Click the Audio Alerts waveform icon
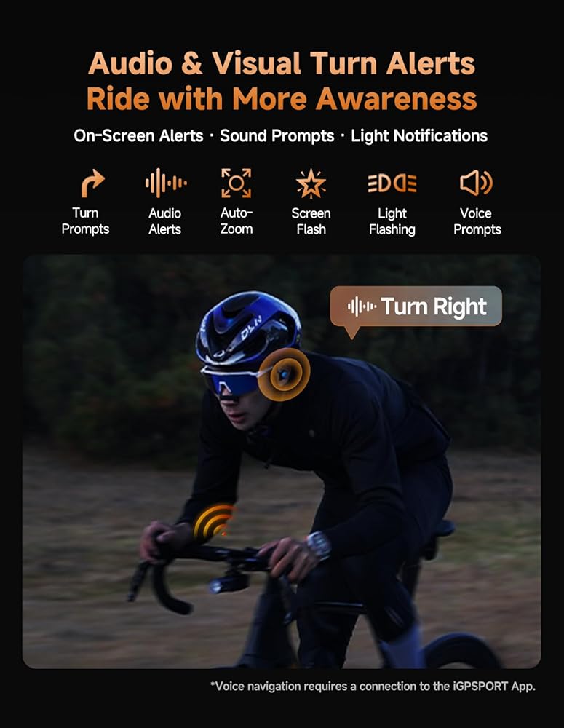564x728 pixels. click(166, 183)
